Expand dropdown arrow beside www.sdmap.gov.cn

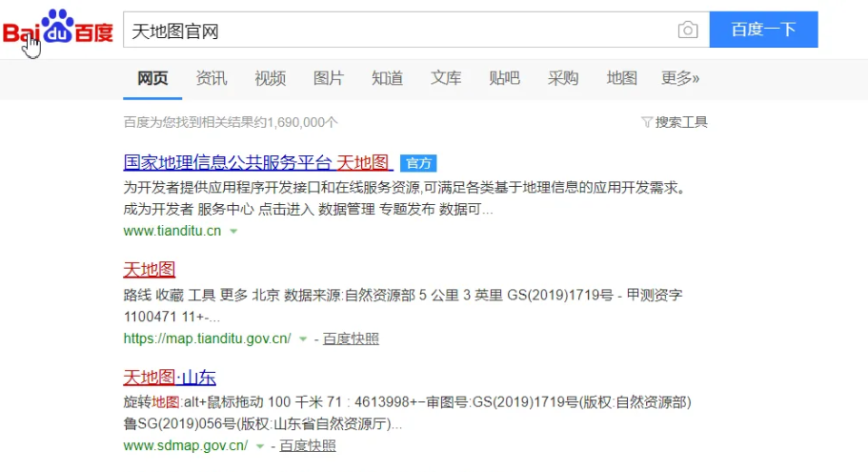tap(260, 446)
